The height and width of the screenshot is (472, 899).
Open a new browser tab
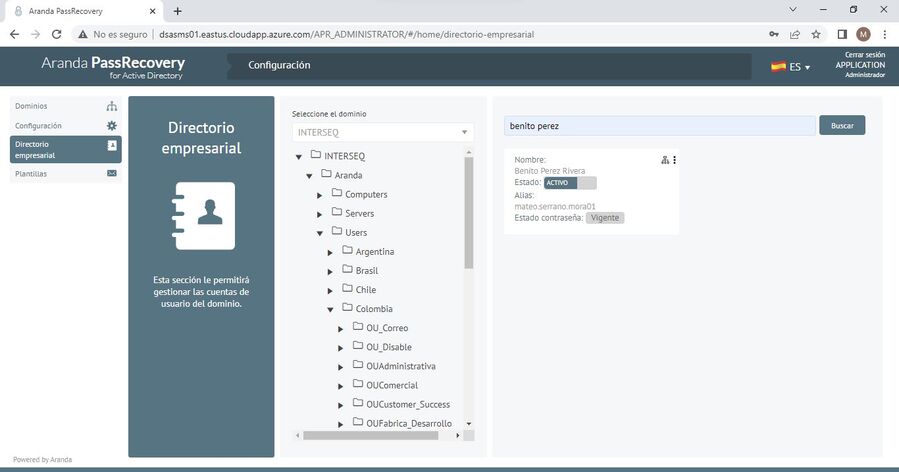pos(178,11)
